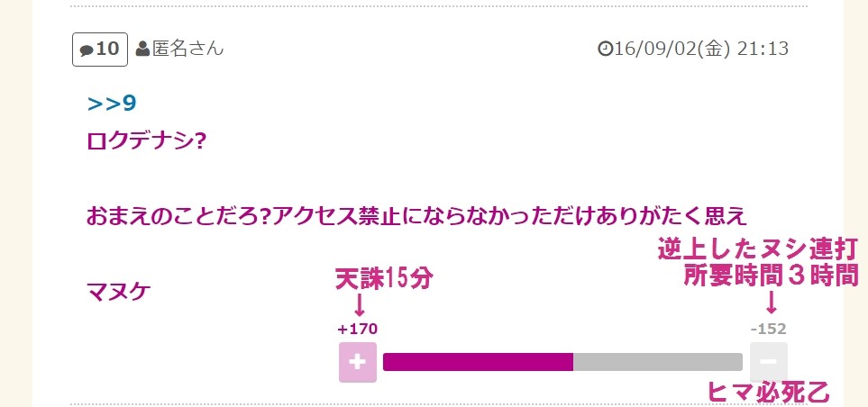Click the マヌケ comment line

118,291
